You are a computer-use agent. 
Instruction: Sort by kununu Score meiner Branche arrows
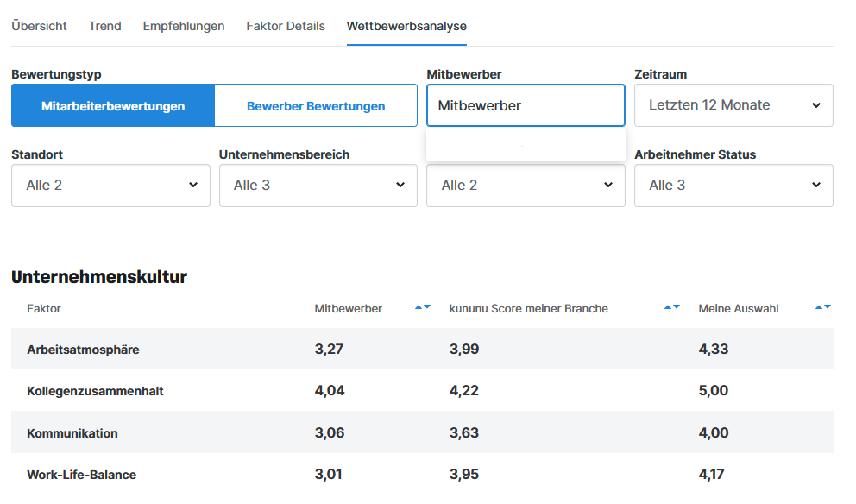click(671, 307)
